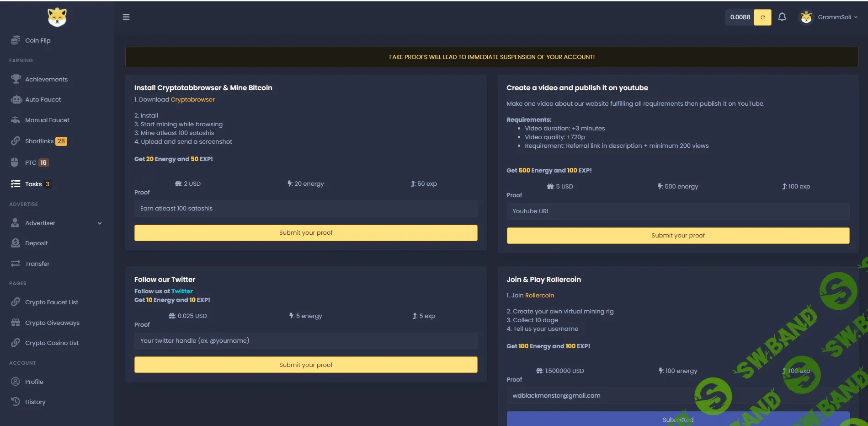Click the Profile user icon
Image resolution: width=868 pixels, height=426 pixels.
[16, 382]
